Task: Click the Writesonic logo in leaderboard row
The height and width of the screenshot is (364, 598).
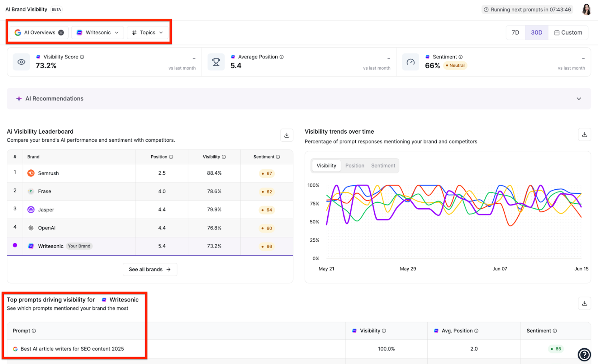Action: click(31, 246)
